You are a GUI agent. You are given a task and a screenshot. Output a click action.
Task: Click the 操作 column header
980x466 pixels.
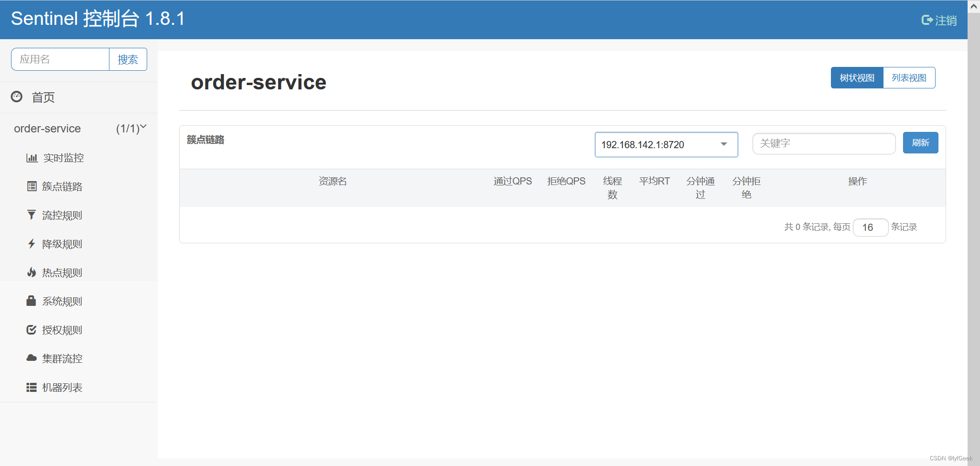[858, 181]
